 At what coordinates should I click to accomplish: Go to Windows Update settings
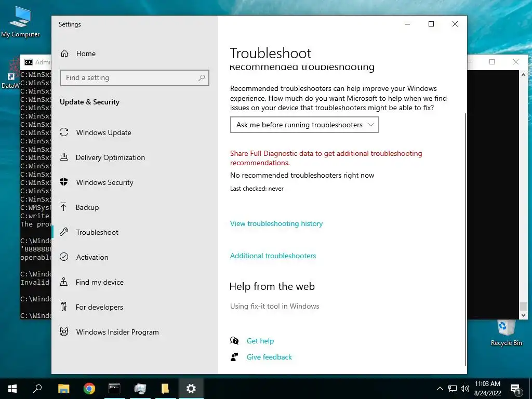tap(103, 132)
